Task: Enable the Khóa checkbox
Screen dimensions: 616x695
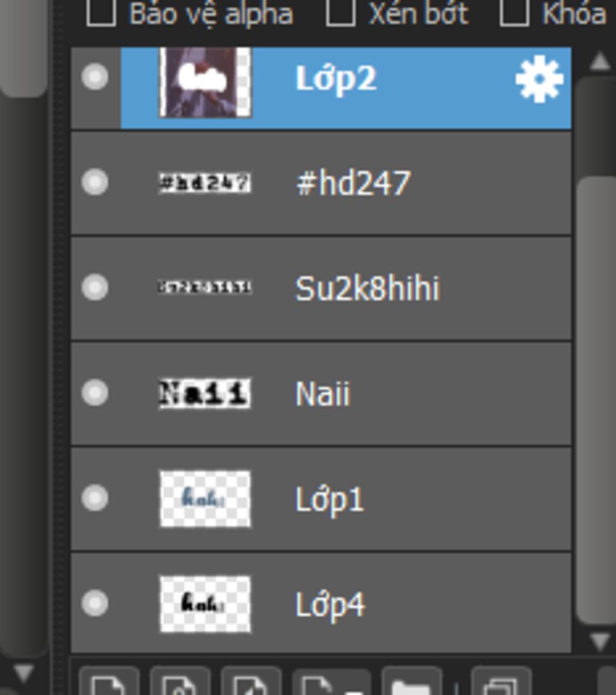Action: pos(514,13)
